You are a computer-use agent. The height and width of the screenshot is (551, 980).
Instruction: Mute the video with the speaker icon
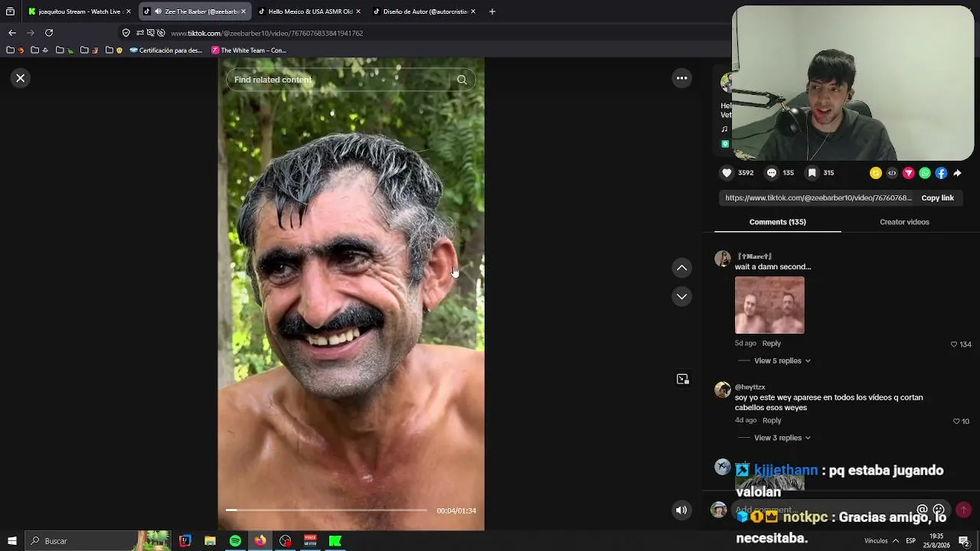point(681,510)
